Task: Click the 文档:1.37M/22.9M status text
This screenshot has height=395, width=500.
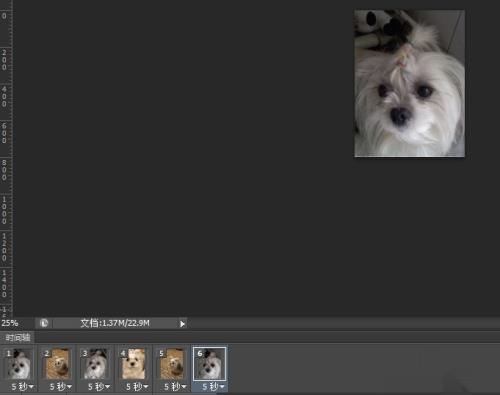Action: tap(115, 323)
